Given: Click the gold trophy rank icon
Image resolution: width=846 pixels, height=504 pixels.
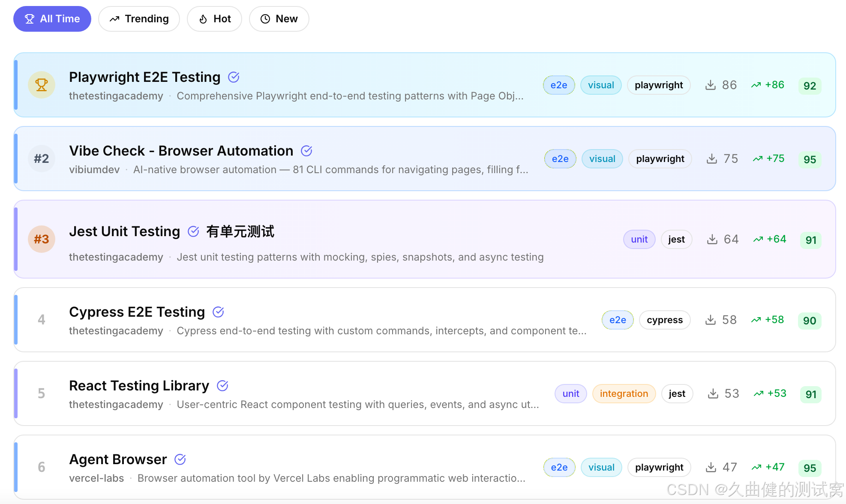Looking at the screenshot, I should click(42, 85).
